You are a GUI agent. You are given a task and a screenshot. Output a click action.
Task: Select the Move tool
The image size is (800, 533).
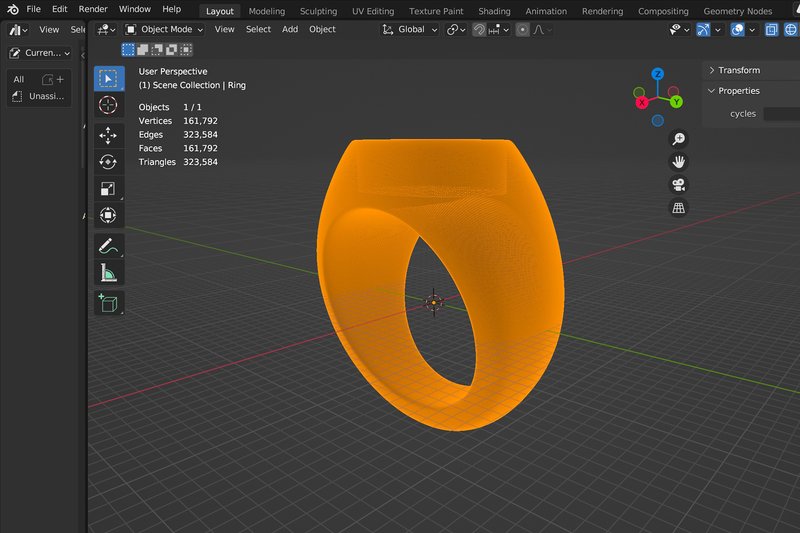pyautogui.click(x=108, y=136)
